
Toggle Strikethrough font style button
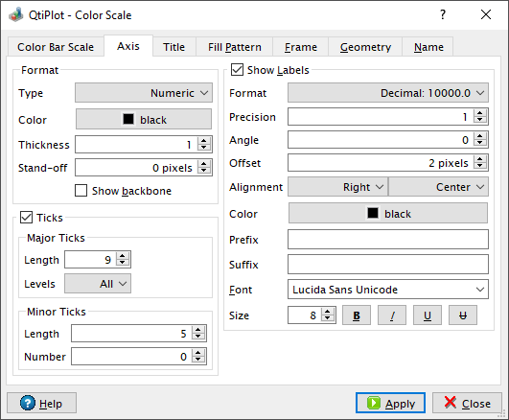point(463,315)
